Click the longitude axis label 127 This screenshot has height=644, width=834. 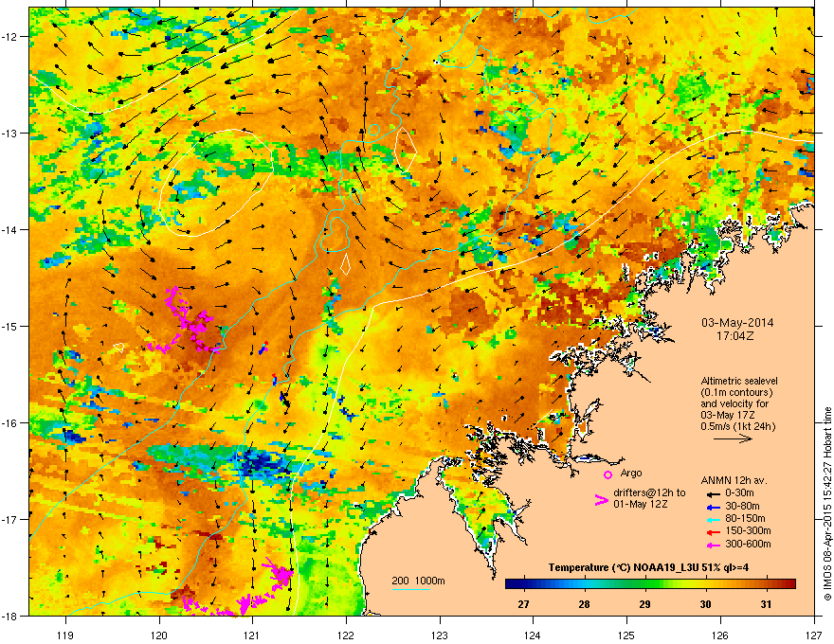pos(814,635)
